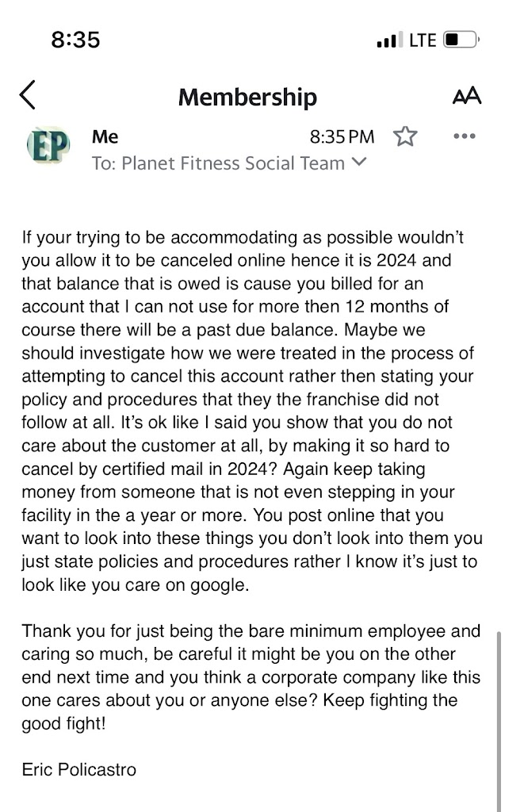
Task: Tap the 8:35 PM message timestamp
Action: [x=342, y=136]
